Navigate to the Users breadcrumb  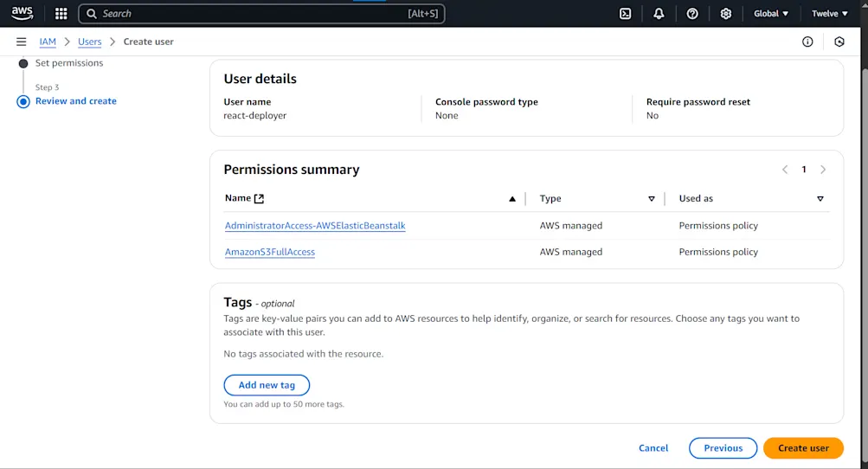[90, 42]
